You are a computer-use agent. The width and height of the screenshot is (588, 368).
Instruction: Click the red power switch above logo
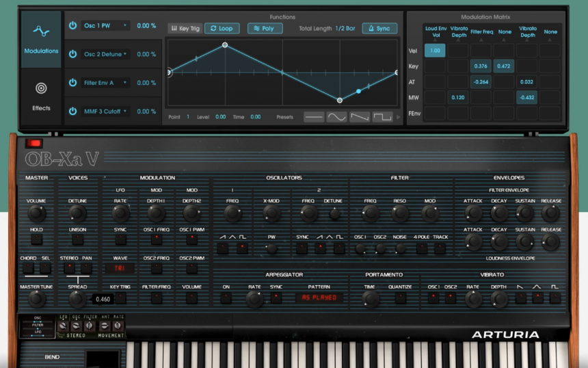coord(34,144)
